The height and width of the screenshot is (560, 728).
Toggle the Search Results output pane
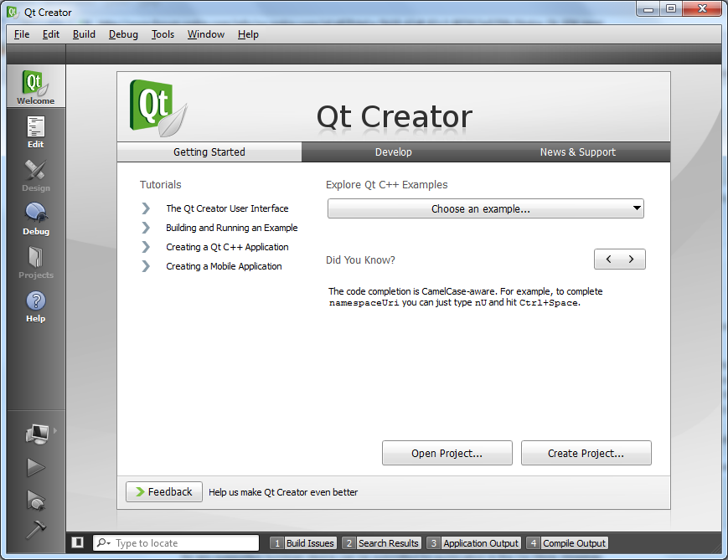[x=382, y=542]
